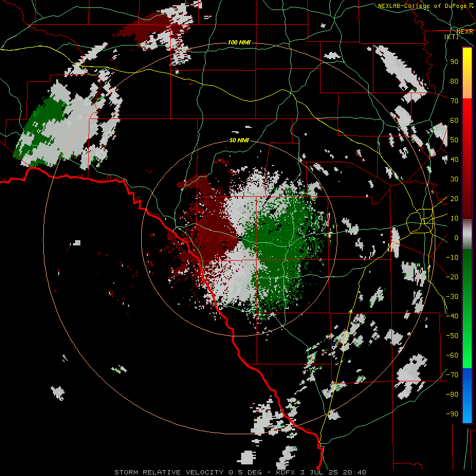This screenshot has height=476, width=476.
Task: Click the "NEXR" label above the scale
Action: click(465, 31)
